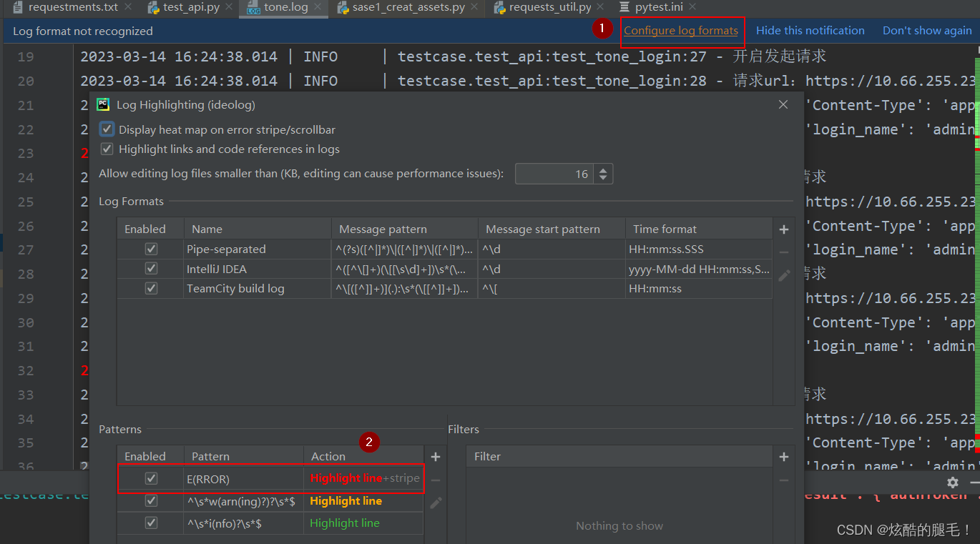The image size is (980, 544).
Task: Toggle Highlight links and code references checkbox
Action: [x=107, y=149]
